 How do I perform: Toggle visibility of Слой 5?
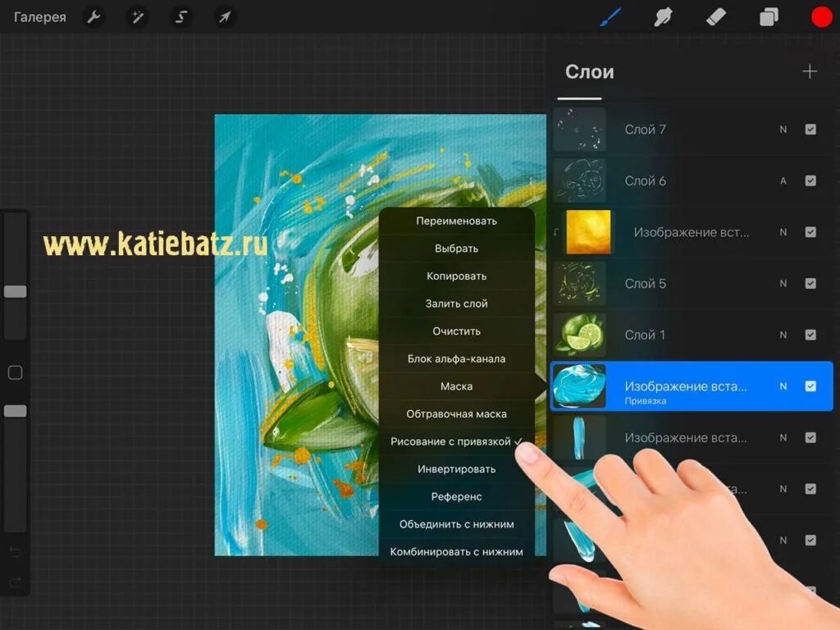(810, 283)
